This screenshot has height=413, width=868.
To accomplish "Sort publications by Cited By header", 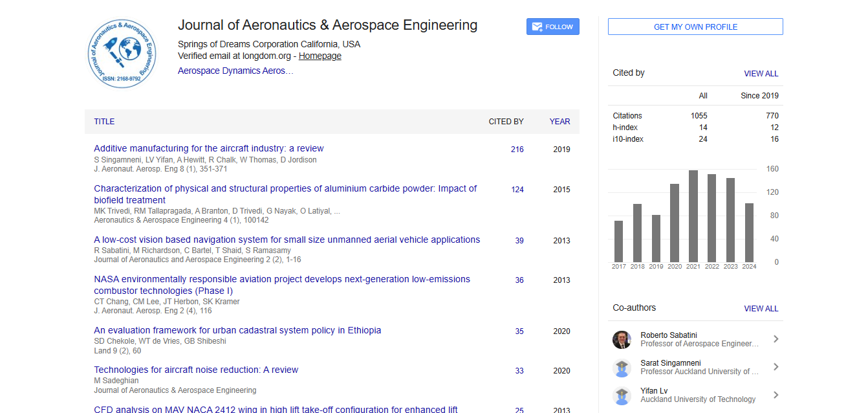I will tap(506, 122).
